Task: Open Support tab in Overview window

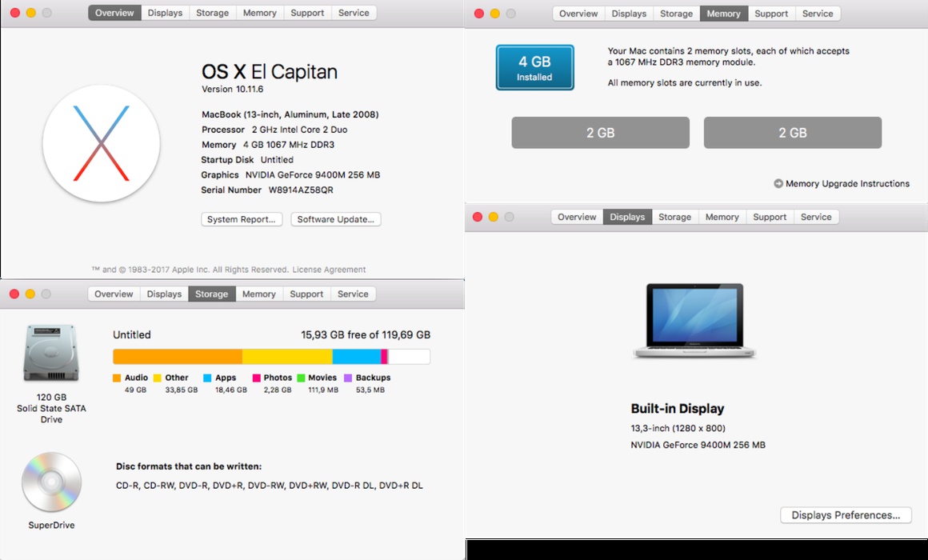Action: (307, 13)
